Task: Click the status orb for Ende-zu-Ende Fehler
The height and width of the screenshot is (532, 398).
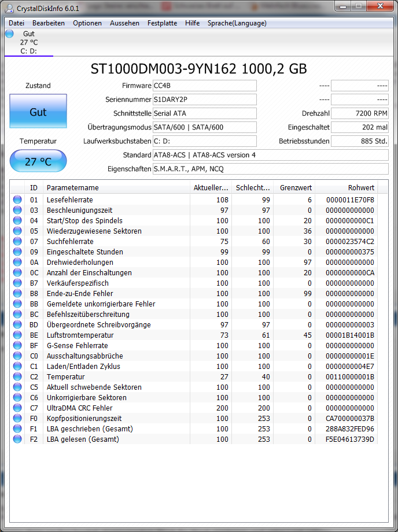Action: click(17, 293)
